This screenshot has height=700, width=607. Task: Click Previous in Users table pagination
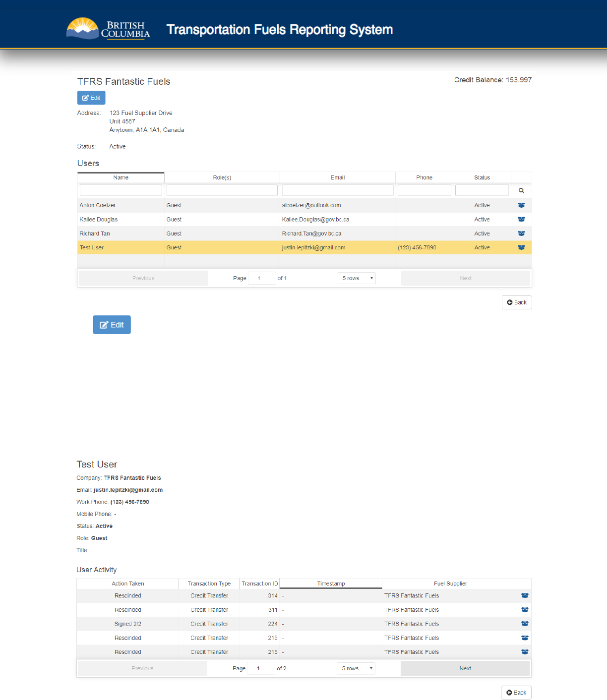[143, 278]
